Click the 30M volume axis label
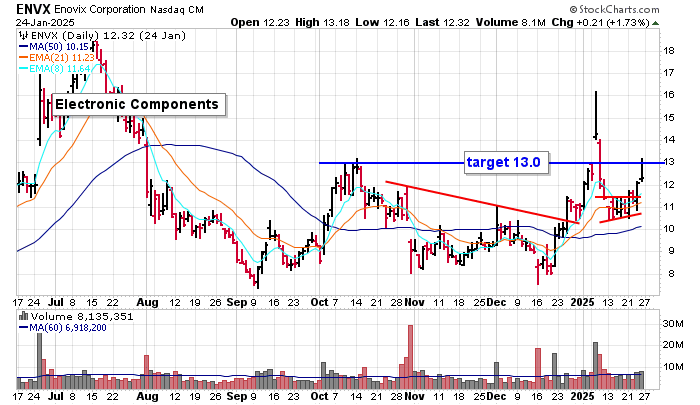Screen dimensions: 700x405 pos(673,323)
